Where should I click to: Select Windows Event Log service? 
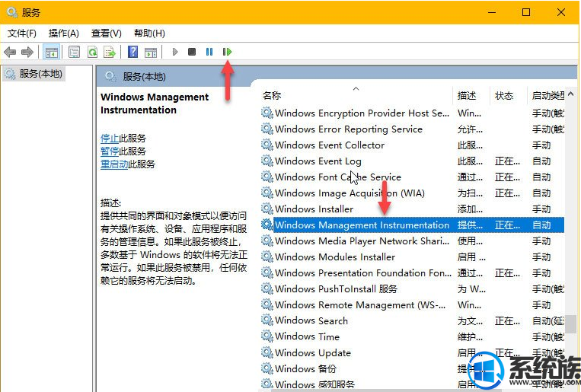[413, 161]
